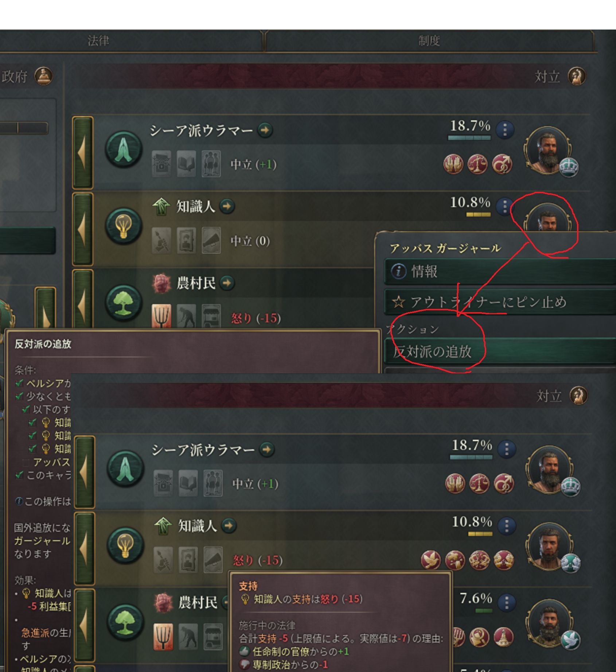Click megaphone trait icon left of 怒り (-15) 知識人
Image resolution: width=616 pixels, height=672 pixels.
click(x=213, y=559)
